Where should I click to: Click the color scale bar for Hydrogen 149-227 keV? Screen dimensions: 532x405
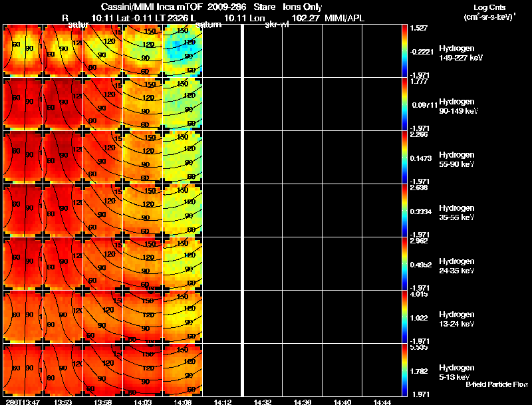(404, 51)
